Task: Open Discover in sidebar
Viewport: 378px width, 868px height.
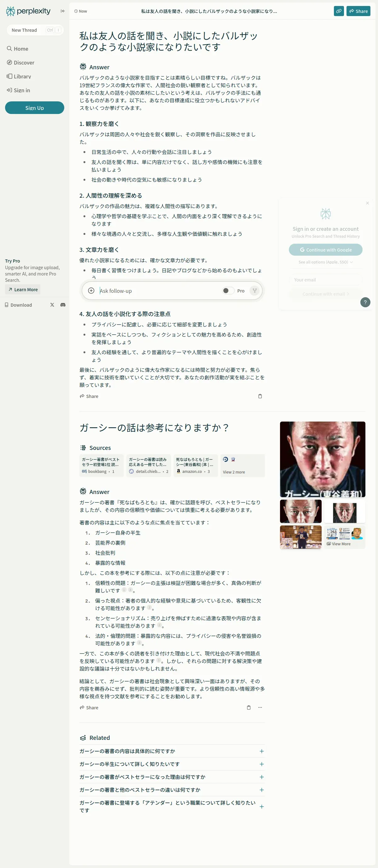Action: 20,63
